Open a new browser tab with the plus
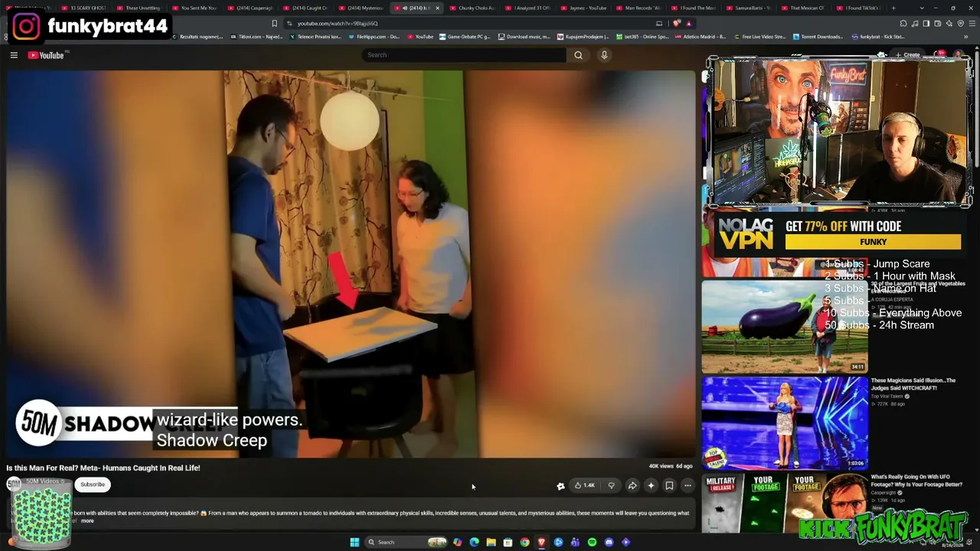The height and width of the screenshot is (551, 980). pyautogui.click(x=893, y=8)
